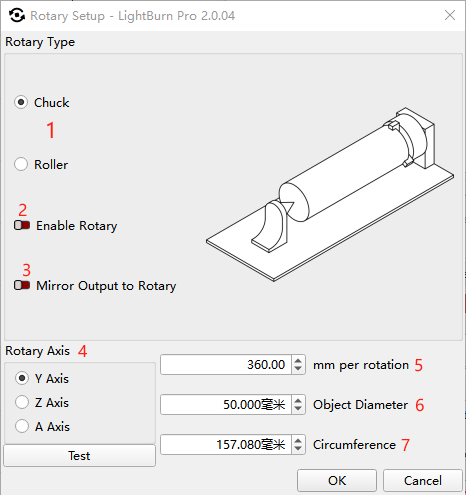Click the mm per rotation field
The width and height of the screenshot is (466, 495).
point(226,365)
